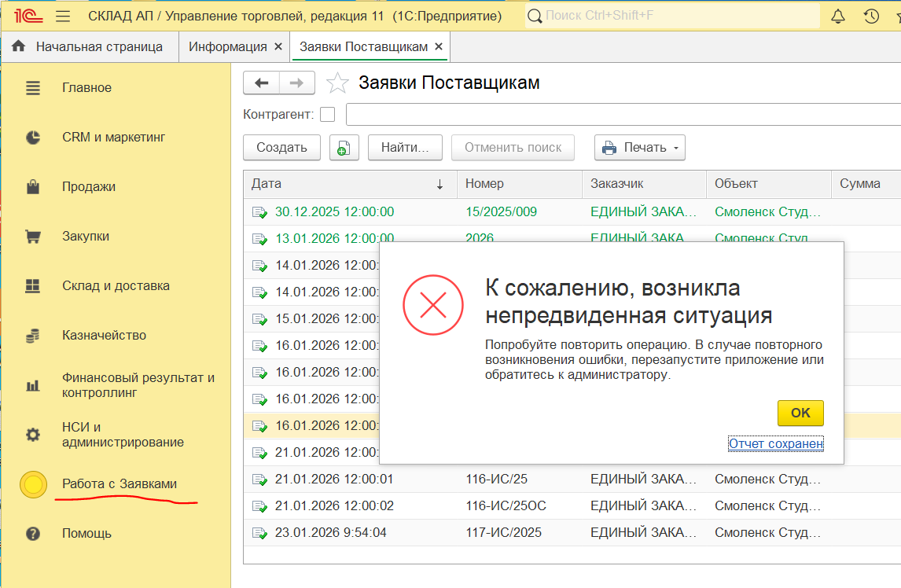Click the Создать button
Screen dimensions: 901x588
pos(281,148)
